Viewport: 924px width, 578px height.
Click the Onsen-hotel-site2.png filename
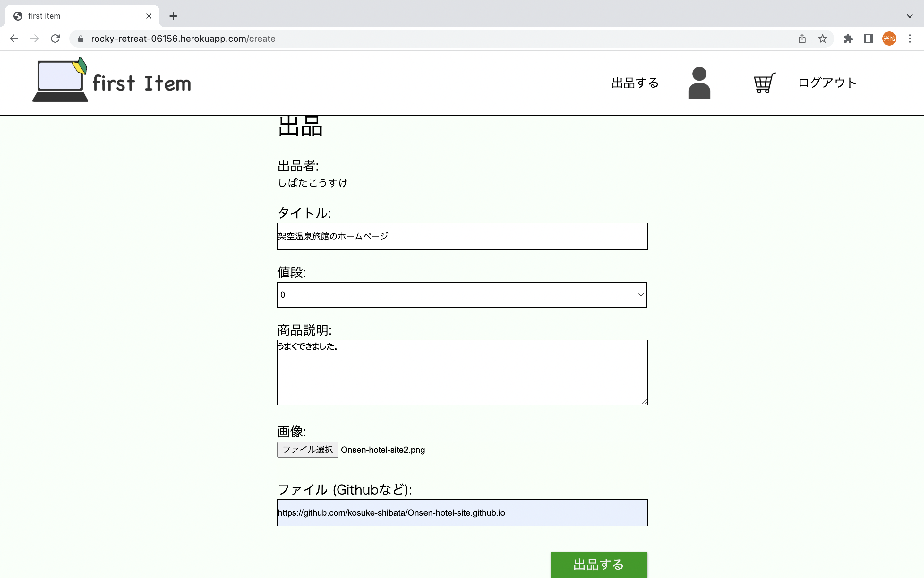coord(383,450)
